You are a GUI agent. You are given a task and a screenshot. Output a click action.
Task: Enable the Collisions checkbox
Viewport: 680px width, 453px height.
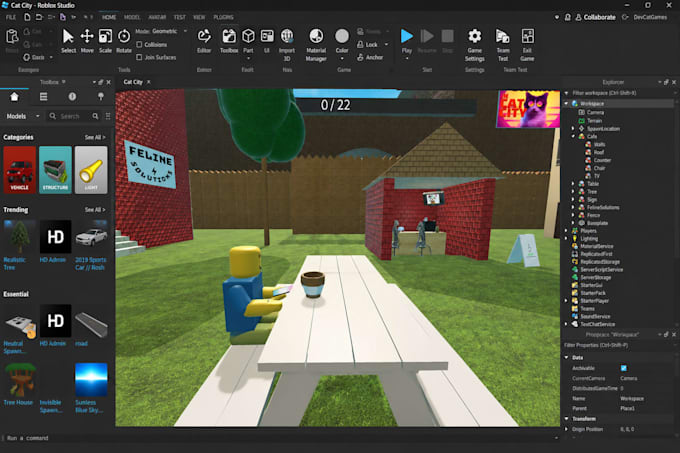click(139, 44)
